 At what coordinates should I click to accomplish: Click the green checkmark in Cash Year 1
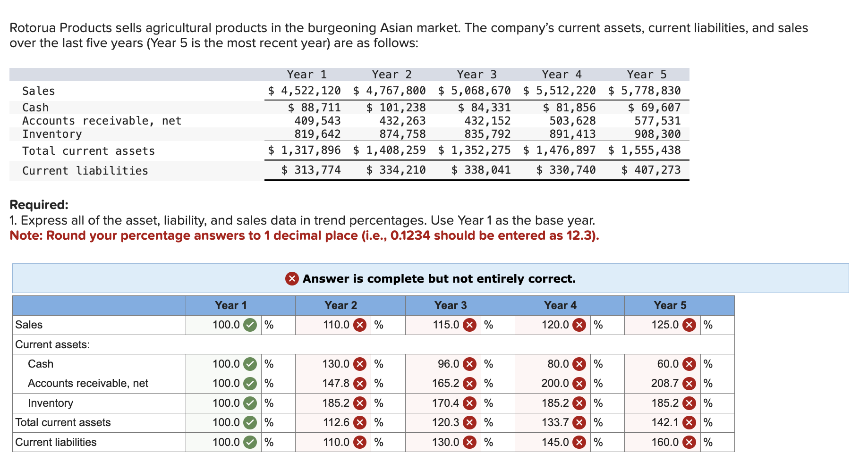pyautogui.click(x=250, y=364)
